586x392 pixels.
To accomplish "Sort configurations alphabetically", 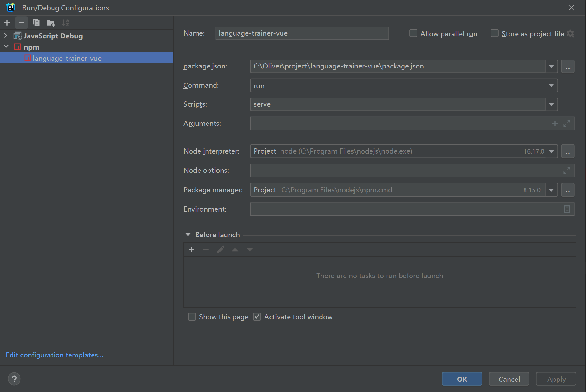I will coord(65,23).
